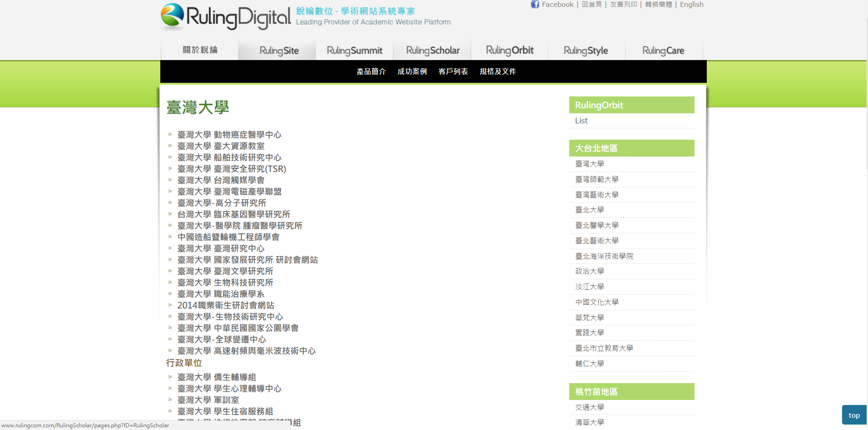Select 政治大學 in sidebar
Image resolution: width=868 pixels, height=430 pixels.
(x=589, y=271)
